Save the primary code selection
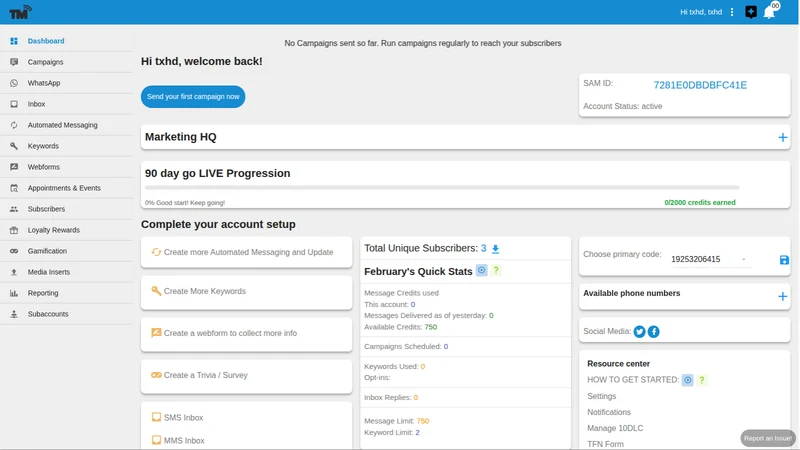Image resolution: width=800 pixels, height=450 pixels. click(x=784, y=260)
